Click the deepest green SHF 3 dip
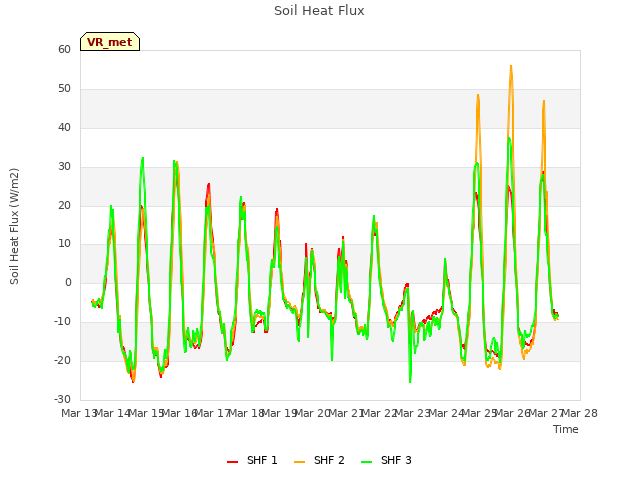Screen dimensions: 640x480 click(410, 382)
